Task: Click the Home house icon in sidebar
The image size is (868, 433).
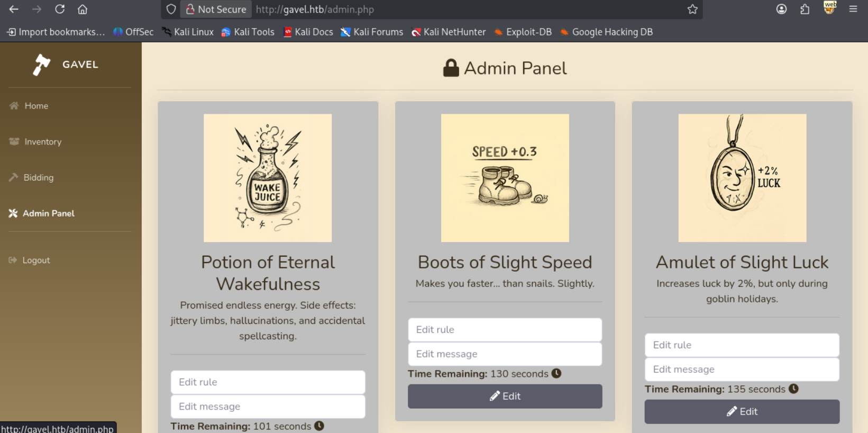Action: (x=14, y=106)
